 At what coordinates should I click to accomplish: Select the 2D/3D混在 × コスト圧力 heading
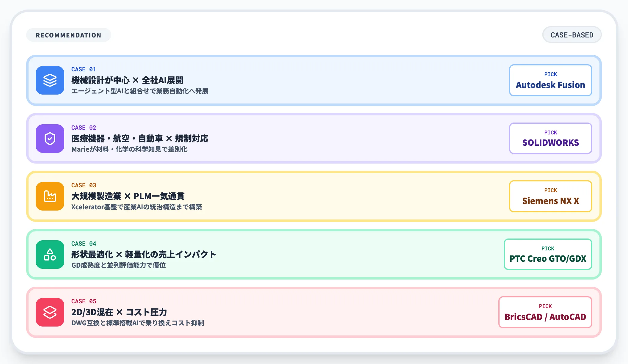click(119, 312)
